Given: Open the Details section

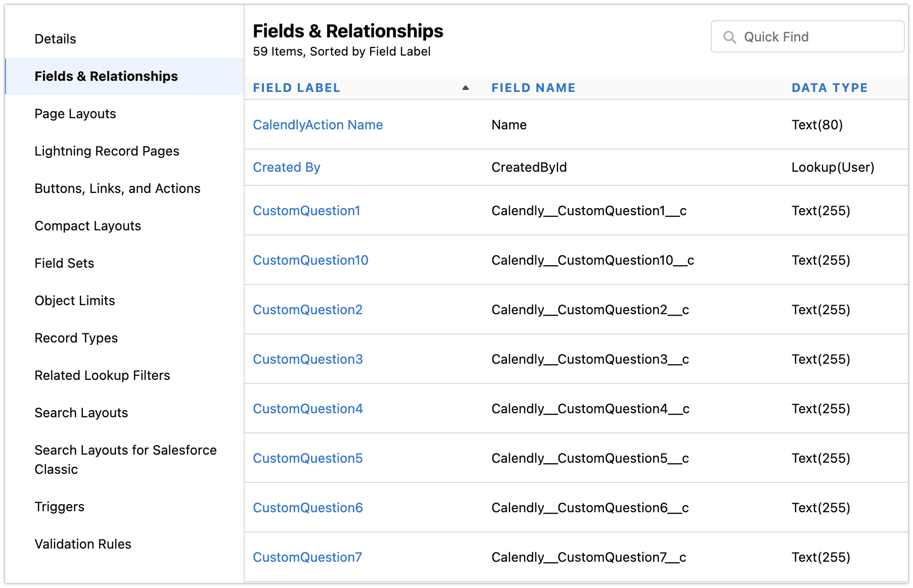Looking at the screenshot, I should point(55,38).
